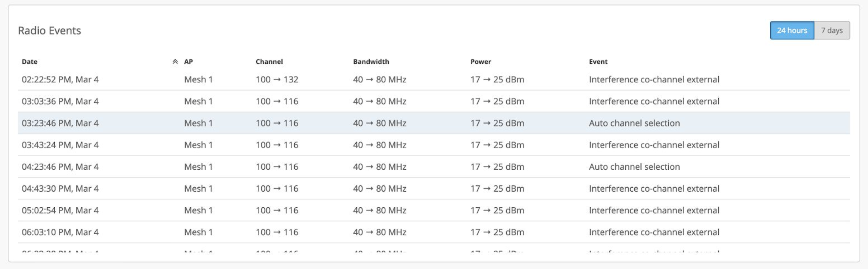Viewport: 868px width, 269px height.
Task: Click the Power column header
Action: 480,62
